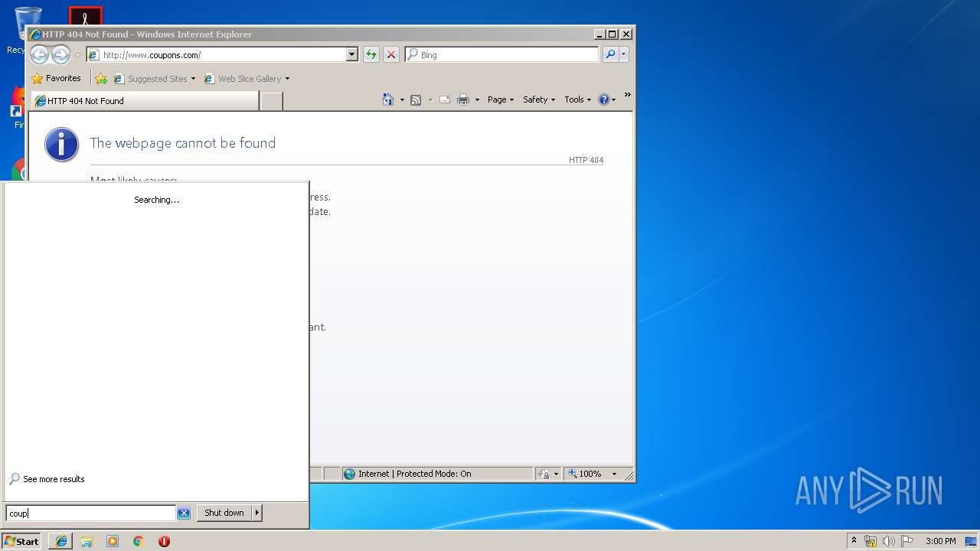Expand the Home button dropdown arrow
980x551 pixels.
tap(402, 99)
